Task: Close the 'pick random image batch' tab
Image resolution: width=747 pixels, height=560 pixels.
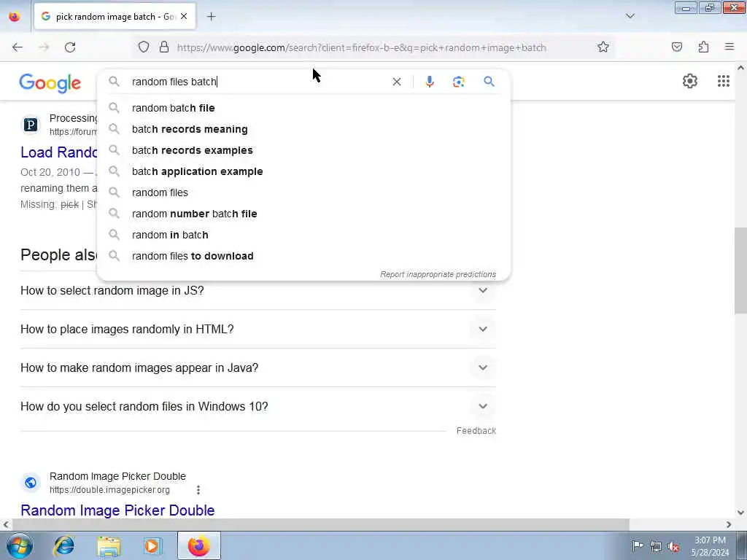Action: point(184,17)
